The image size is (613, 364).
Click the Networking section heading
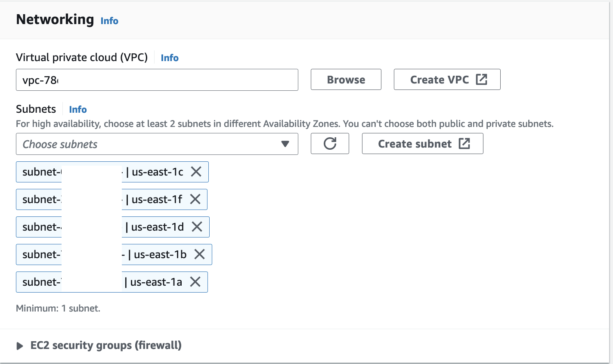tap(55, 19)
